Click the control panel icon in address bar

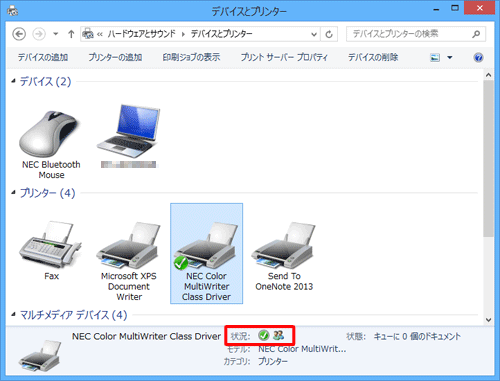88,34
